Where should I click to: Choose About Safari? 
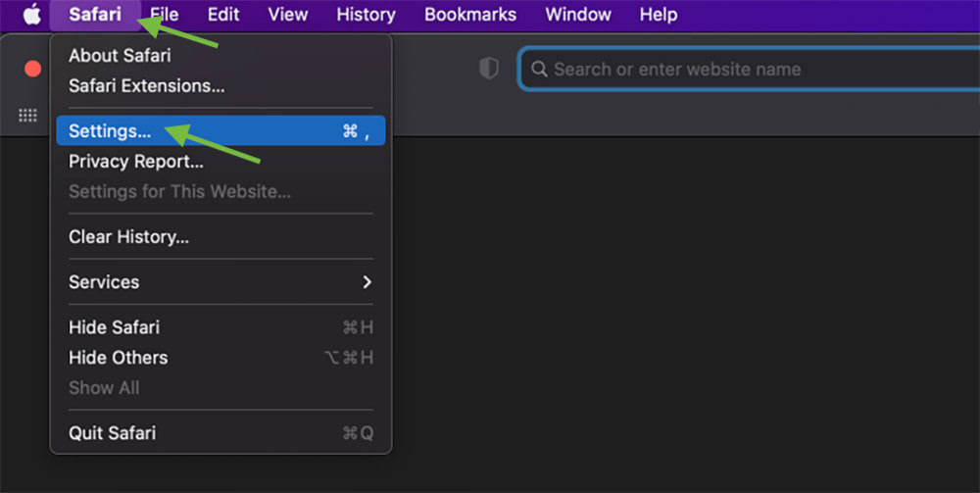coord(220,56)
